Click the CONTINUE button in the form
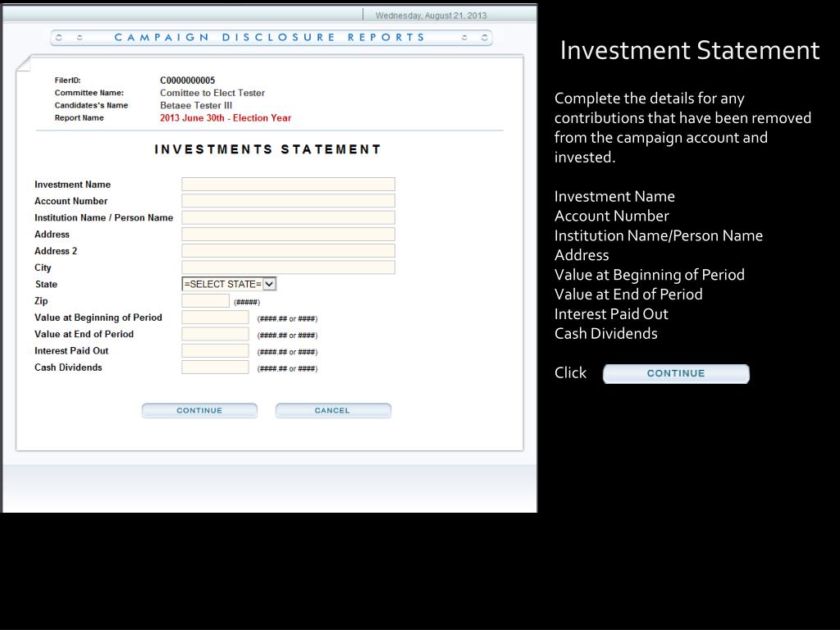This screenshot has height=630, width=840. point(199,410)
